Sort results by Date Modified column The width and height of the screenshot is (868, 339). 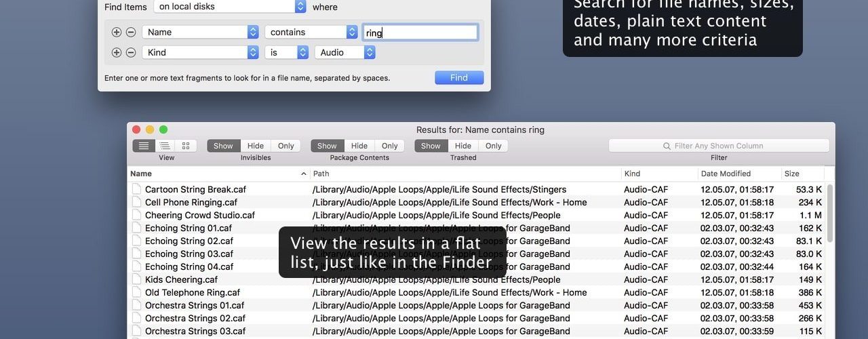[739, 174]
